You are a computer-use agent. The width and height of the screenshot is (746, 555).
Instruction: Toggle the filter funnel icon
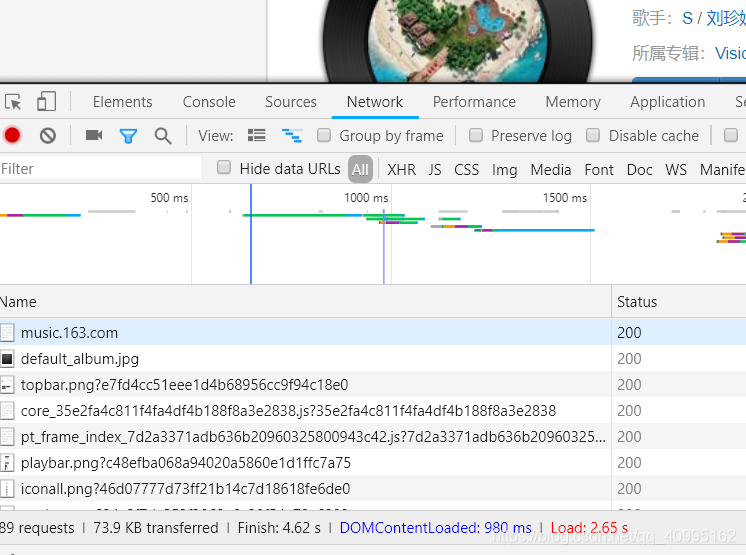coord(128,136)
